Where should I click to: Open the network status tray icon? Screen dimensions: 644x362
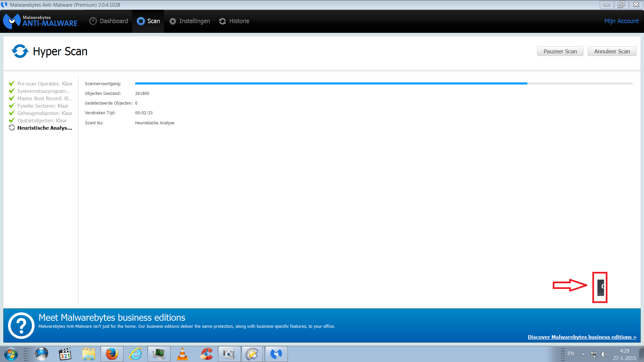click(594, 354)
